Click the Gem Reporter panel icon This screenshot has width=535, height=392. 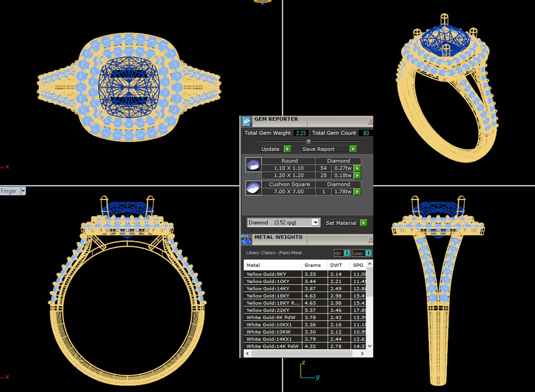click(246, 121)
